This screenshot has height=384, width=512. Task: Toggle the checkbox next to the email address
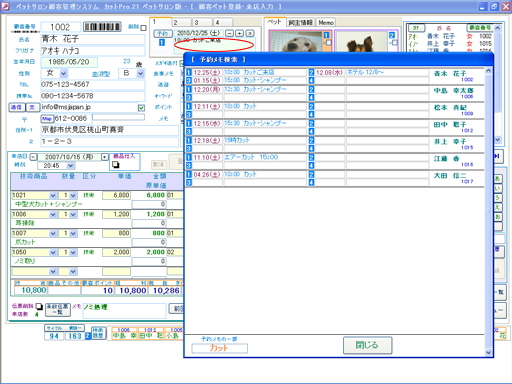click(x=141, y=108)
